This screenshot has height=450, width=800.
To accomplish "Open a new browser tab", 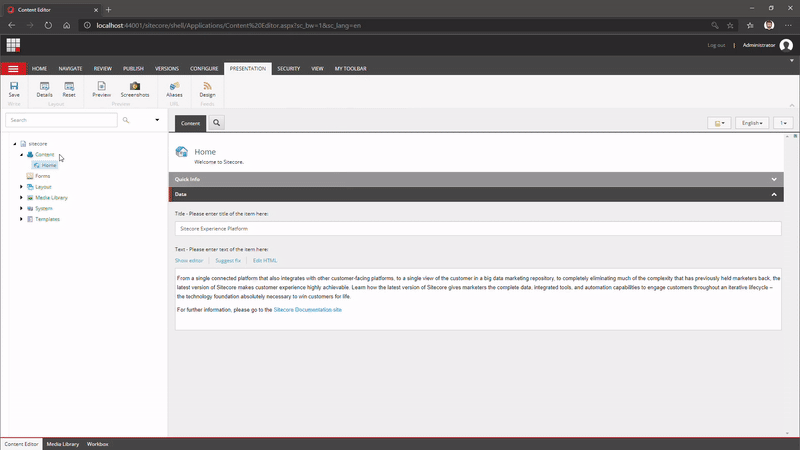I will pos(108,10).
